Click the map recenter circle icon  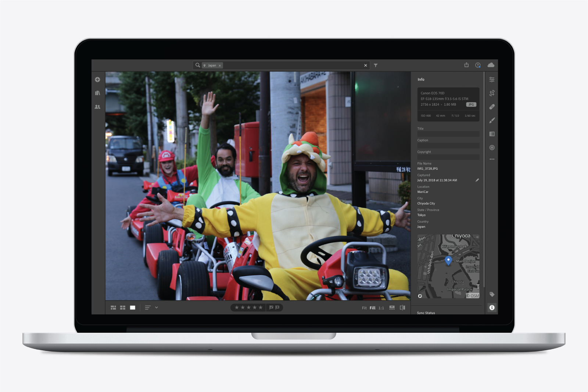point(420,296)
